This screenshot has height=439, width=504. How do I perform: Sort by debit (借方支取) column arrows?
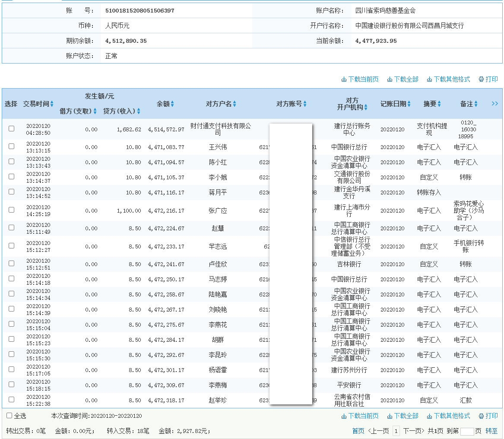pos(95,111)
